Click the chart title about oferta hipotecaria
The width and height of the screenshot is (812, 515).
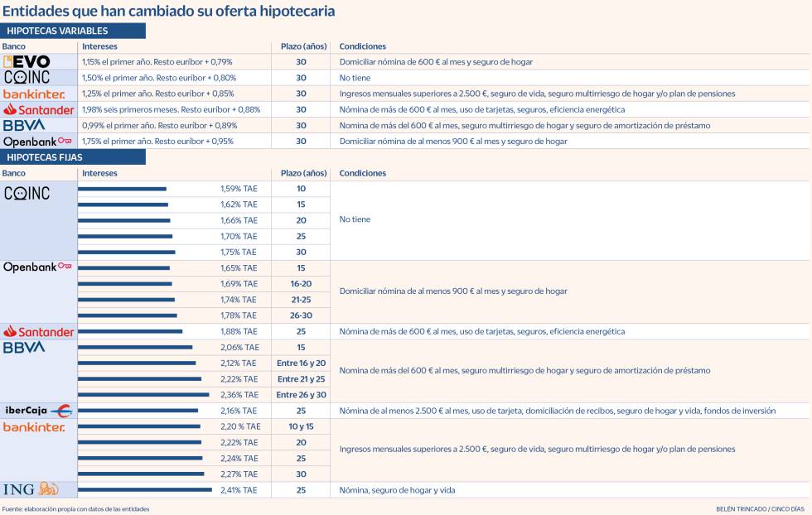168,11
